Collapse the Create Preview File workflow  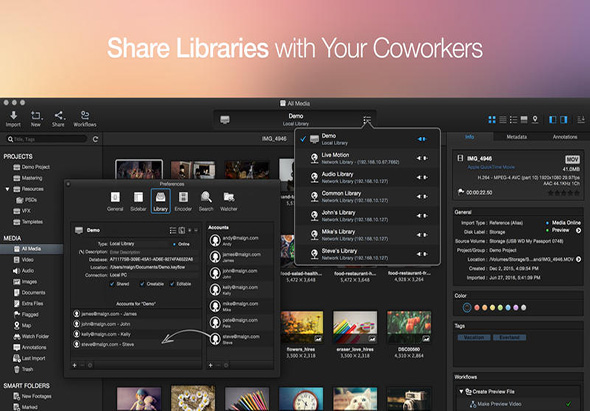(461, 391)
